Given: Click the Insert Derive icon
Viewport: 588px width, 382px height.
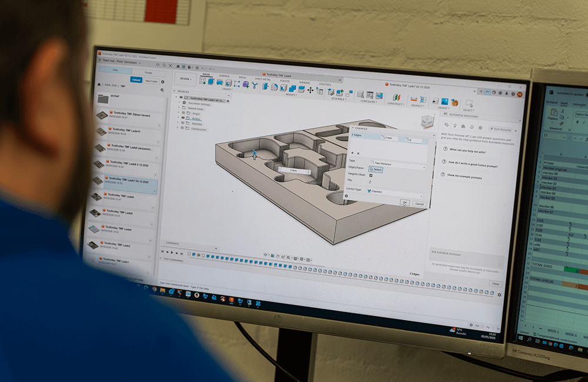Looking at the screenshot, I should 435,101.
